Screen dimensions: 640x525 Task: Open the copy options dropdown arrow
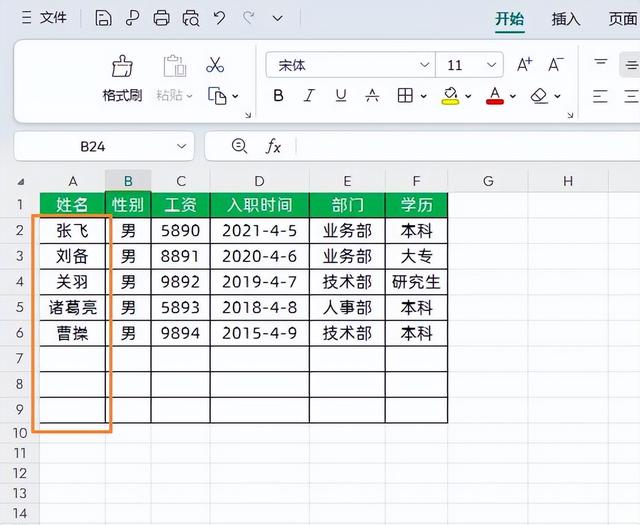click(x=236, y=96)
